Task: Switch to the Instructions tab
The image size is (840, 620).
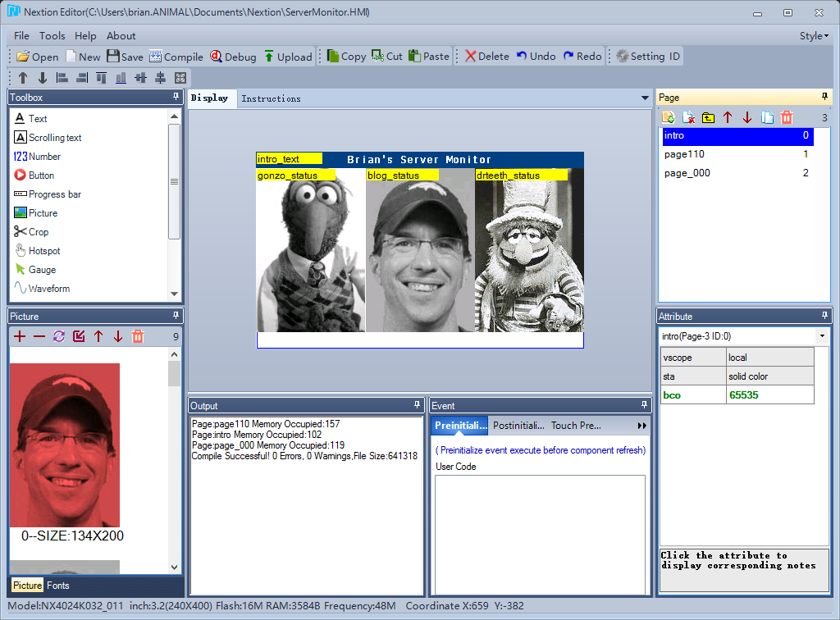Action: coord(271,98)
